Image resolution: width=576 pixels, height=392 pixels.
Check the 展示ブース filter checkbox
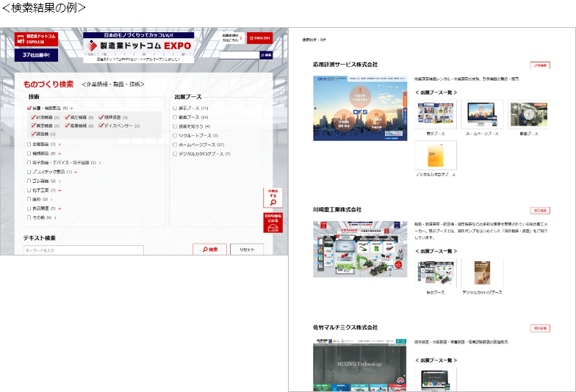175,109
